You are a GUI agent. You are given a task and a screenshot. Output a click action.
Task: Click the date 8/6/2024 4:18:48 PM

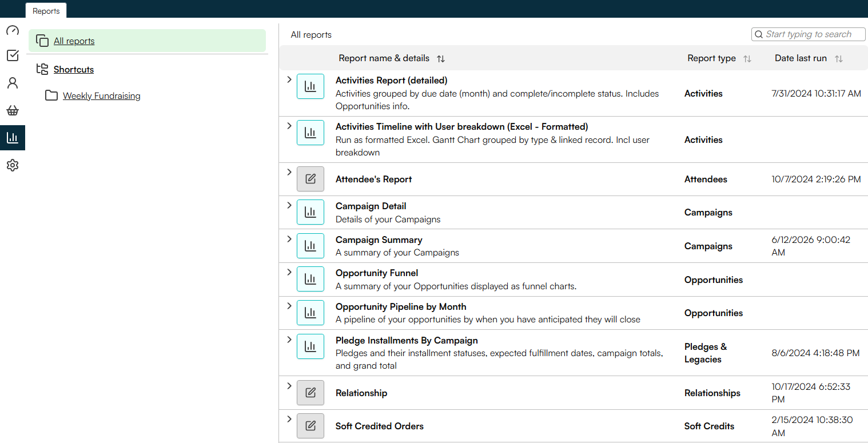tap(816, 353)
